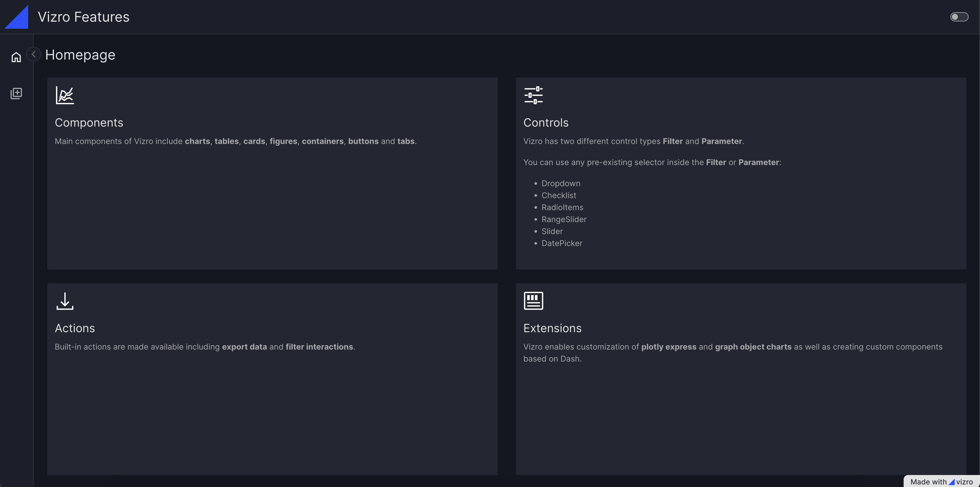Click the Homepage page title
980x487 pixels.
click(80, 54)
